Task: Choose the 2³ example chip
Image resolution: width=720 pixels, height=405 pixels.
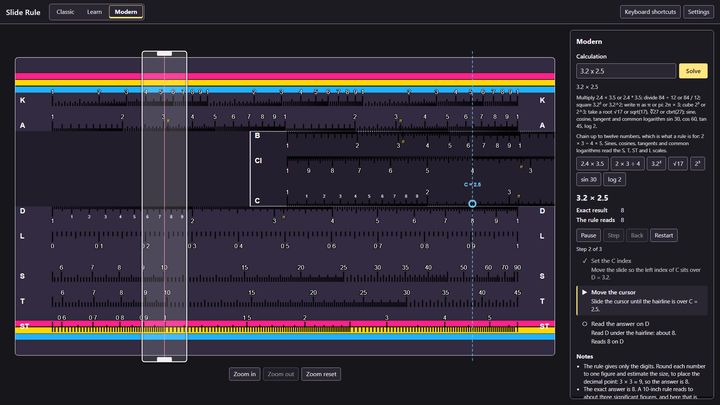Action: point(698,163)
